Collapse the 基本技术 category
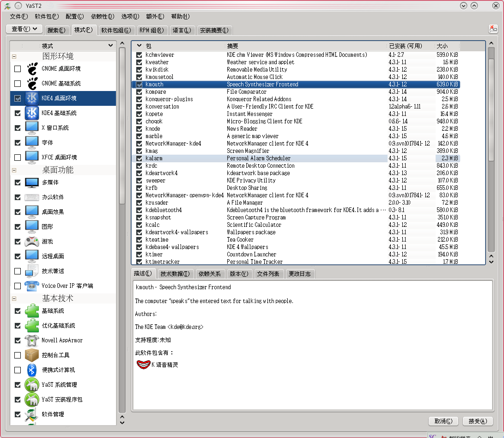 click(14, 298)
